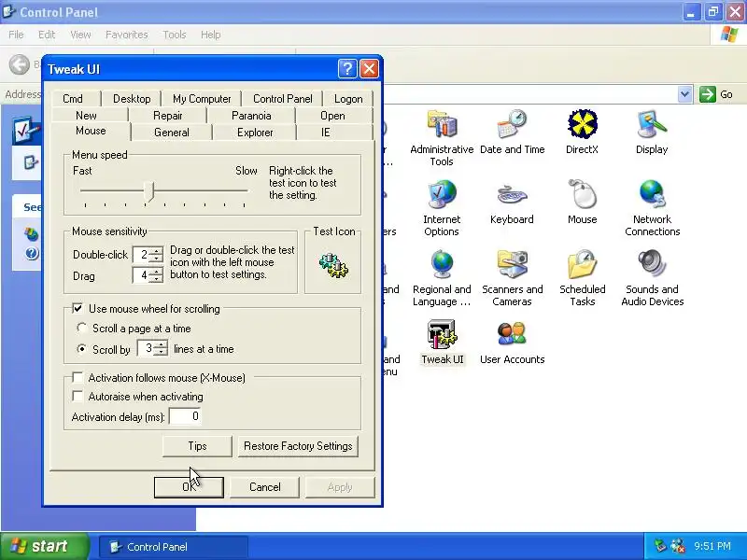Switch to the Repair tab
Viewport: 747px width, 560px height.
[x=168, y=115]
